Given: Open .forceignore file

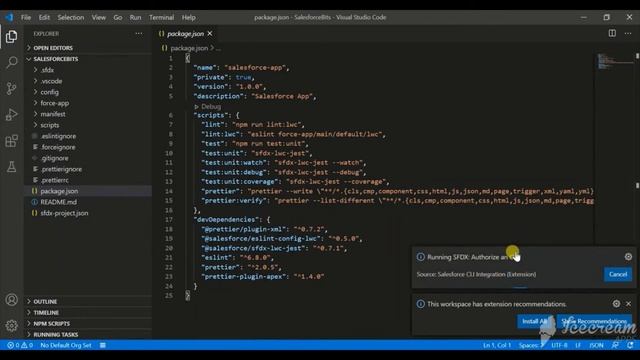Looking at the screenshot, I should pyautogui.click(x=58, y=147).
